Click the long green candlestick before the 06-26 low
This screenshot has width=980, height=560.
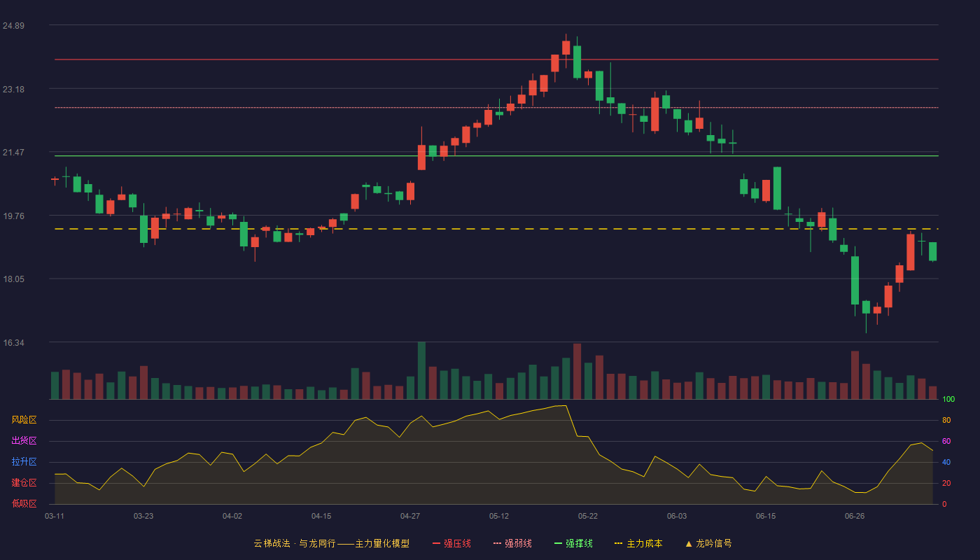click(x=855, y=280)
